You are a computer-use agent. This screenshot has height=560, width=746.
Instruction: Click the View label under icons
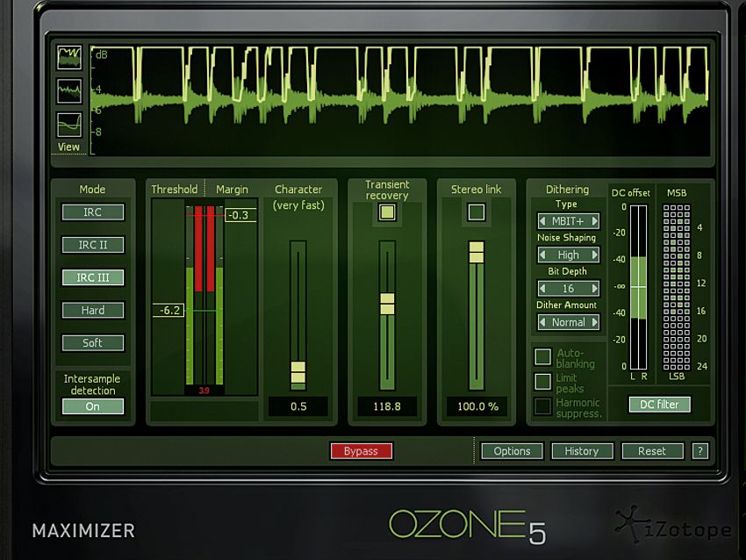click(x=68, y=147)
